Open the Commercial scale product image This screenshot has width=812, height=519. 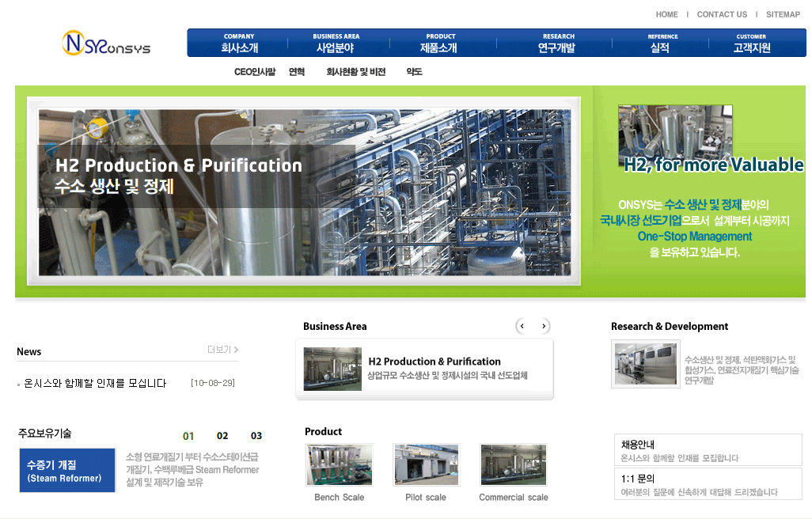pos(513,464)
